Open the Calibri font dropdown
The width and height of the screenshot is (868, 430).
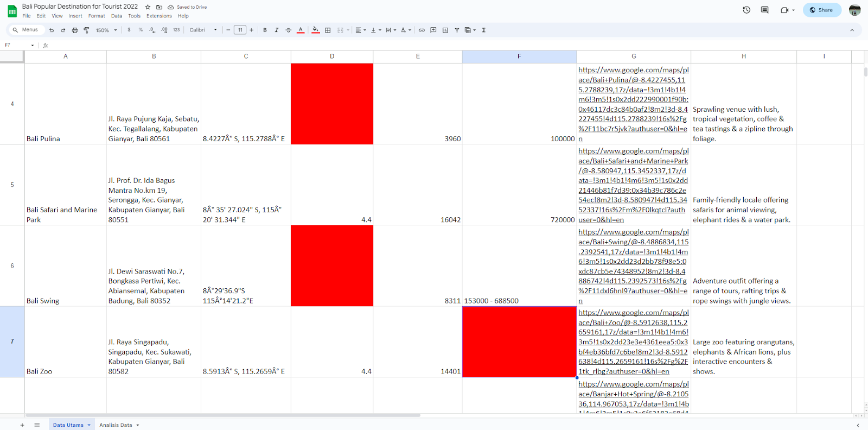(203, 30)
